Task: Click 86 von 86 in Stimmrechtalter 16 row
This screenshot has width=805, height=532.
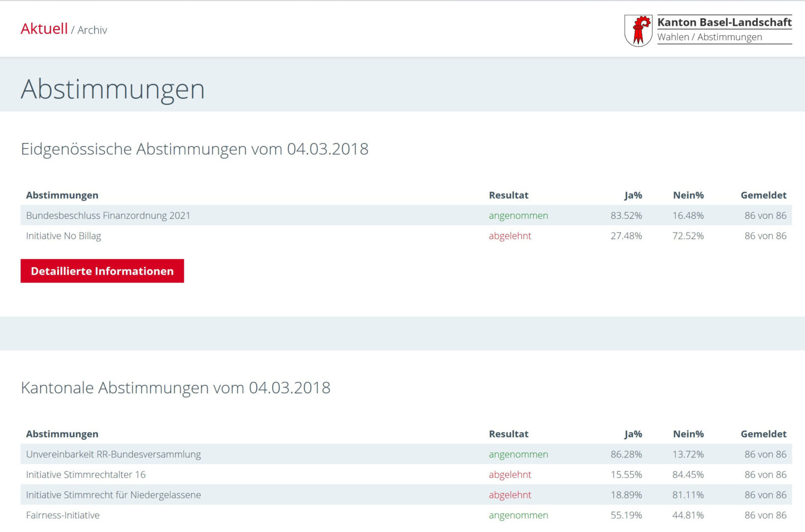Action: tap(765, 474)
